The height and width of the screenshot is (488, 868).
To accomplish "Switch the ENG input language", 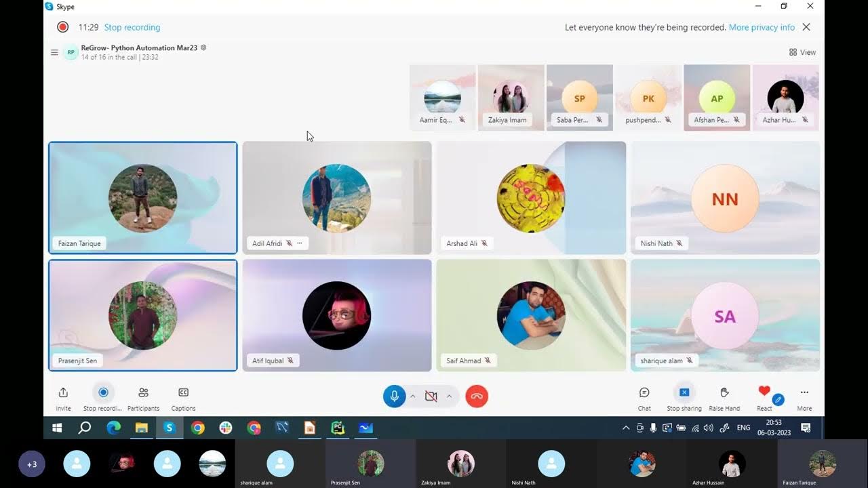I will tap(744, 428).
